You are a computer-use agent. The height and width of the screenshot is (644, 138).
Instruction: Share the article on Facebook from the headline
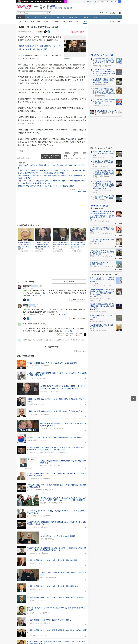point(49,32)
